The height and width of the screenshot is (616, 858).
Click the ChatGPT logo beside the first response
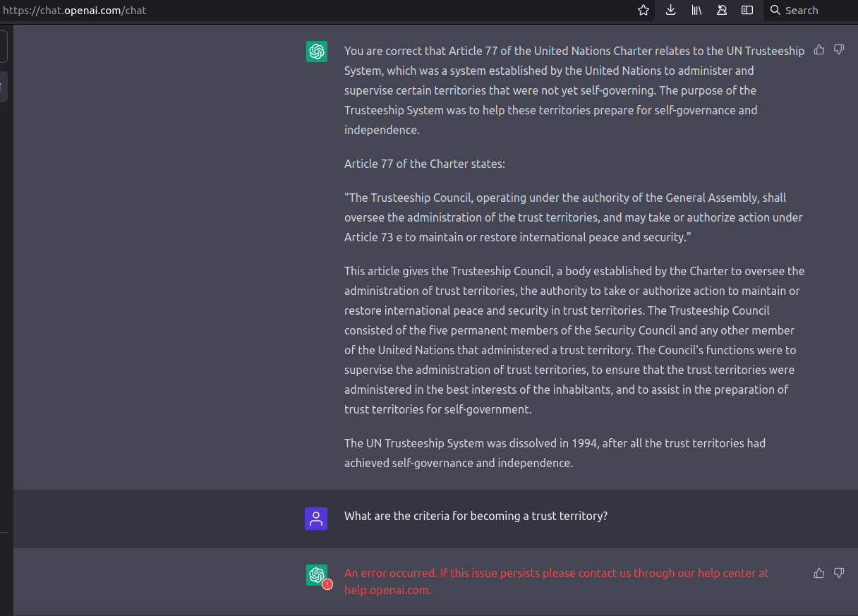(x=317, y=52)
